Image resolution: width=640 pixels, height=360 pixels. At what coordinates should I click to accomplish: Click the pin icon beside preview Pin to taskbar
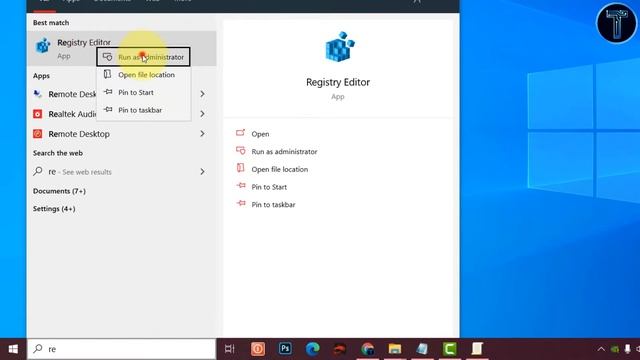(x=241, y=203)
